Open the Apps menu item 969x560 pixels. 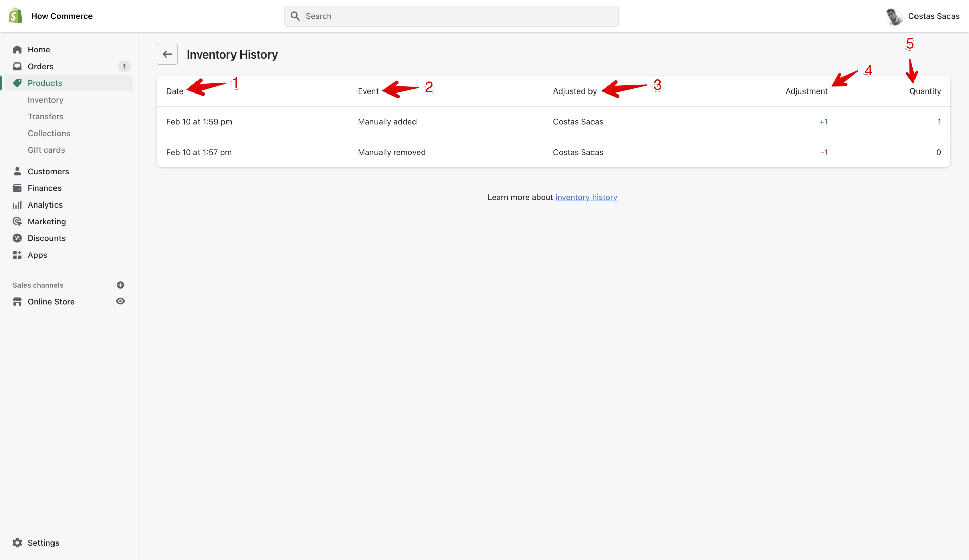point(37,255)
